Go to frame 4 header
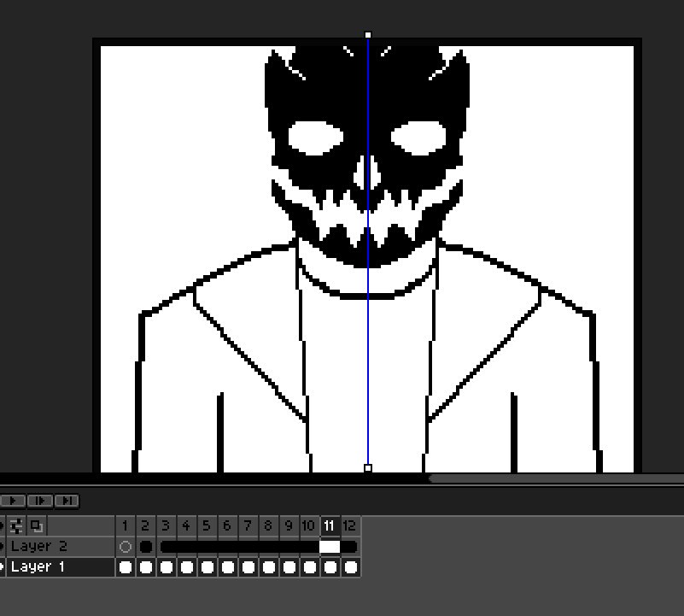Image resolution: width=684 pixels, height=616 pixels. 187,525
